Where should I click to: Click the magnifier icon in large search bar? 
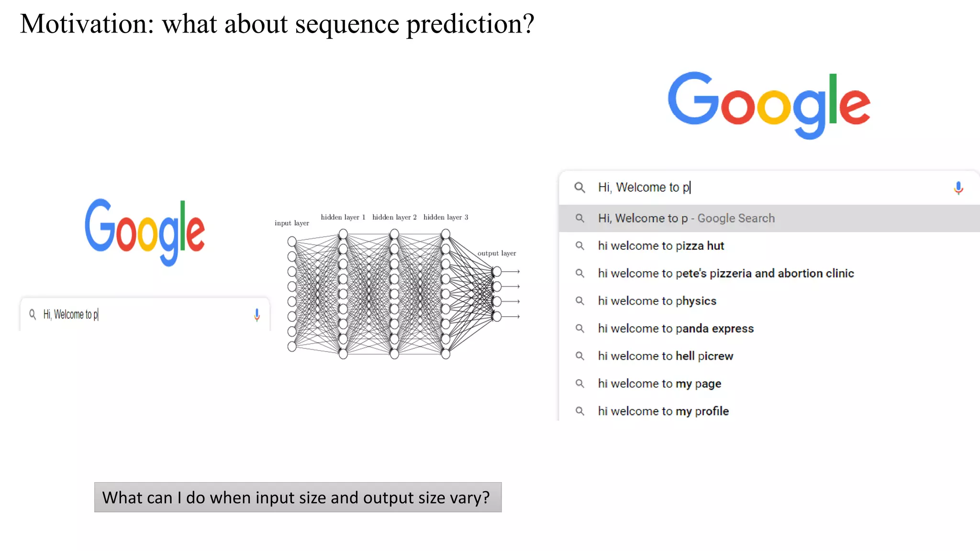[x=579, y=187]
